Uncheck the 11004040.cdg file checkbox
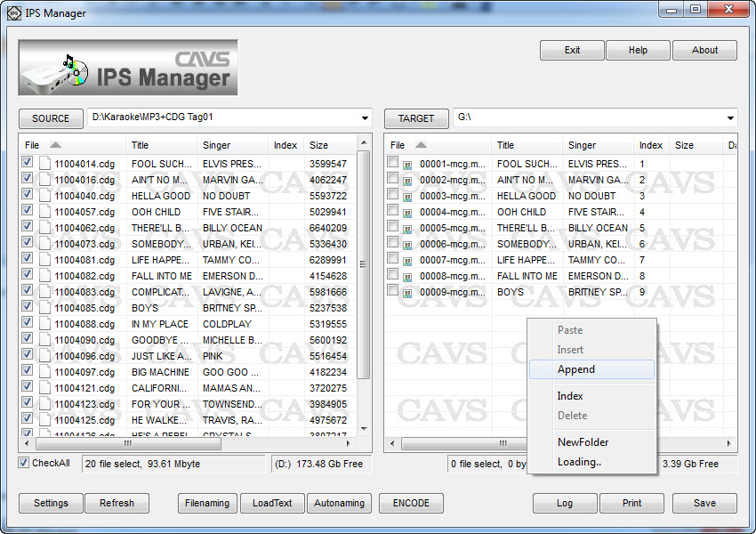Image resolution: width=756 pixels, height=534 pixels. tap(27, 195)
